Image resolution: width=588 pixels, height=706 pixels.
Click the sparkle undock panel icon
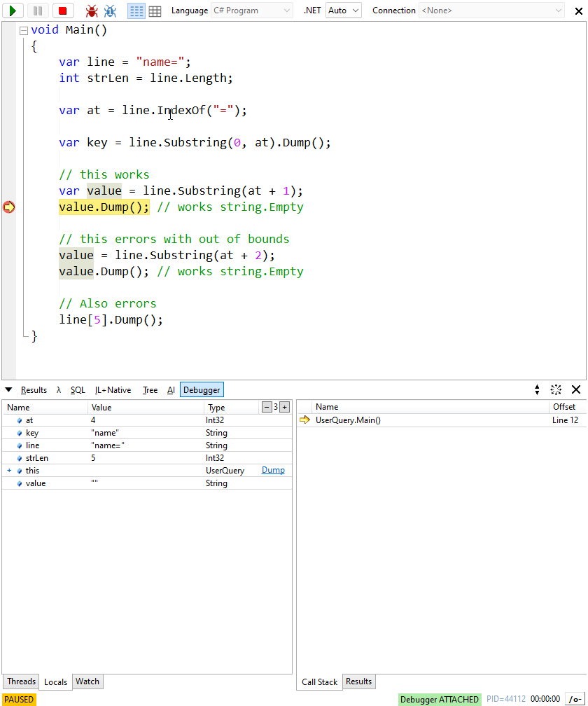(556, 389)
